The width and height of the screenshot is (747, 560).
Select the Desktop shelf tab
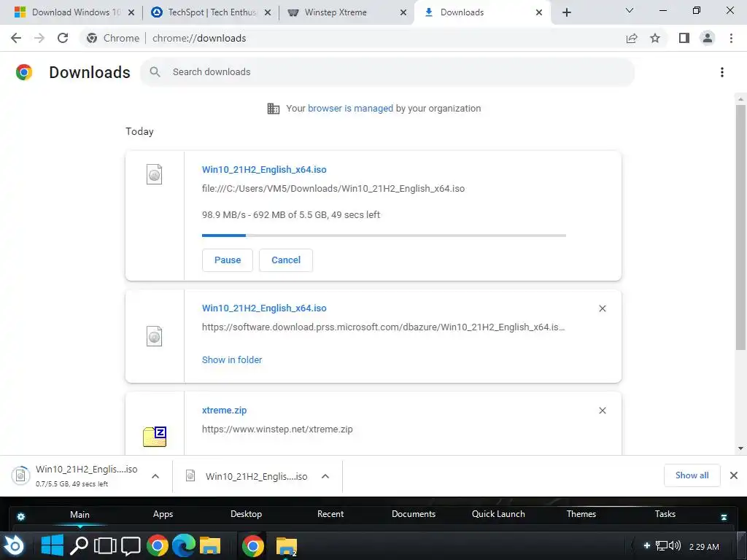pyautogui.click(x=247, y=514)
